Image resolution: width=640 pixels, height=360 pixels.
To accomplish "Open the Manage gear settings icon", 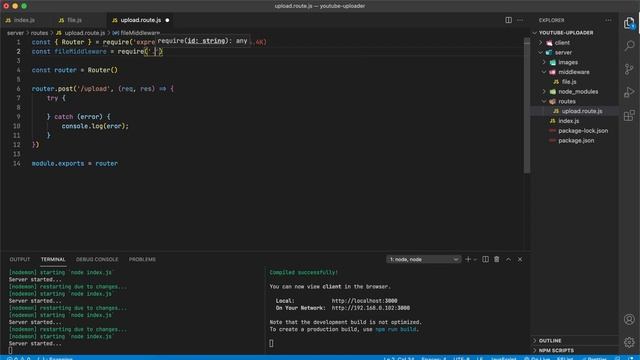I will tap(629, 342).
